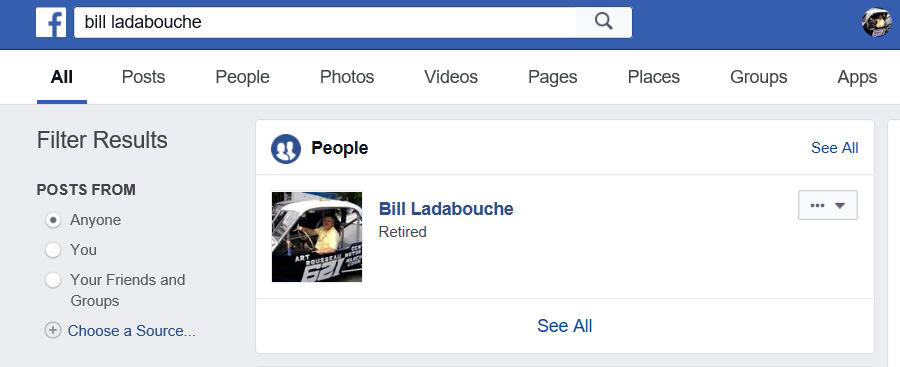Switch to the People tab
Screen dimensions: 900x367
(242, 77)
